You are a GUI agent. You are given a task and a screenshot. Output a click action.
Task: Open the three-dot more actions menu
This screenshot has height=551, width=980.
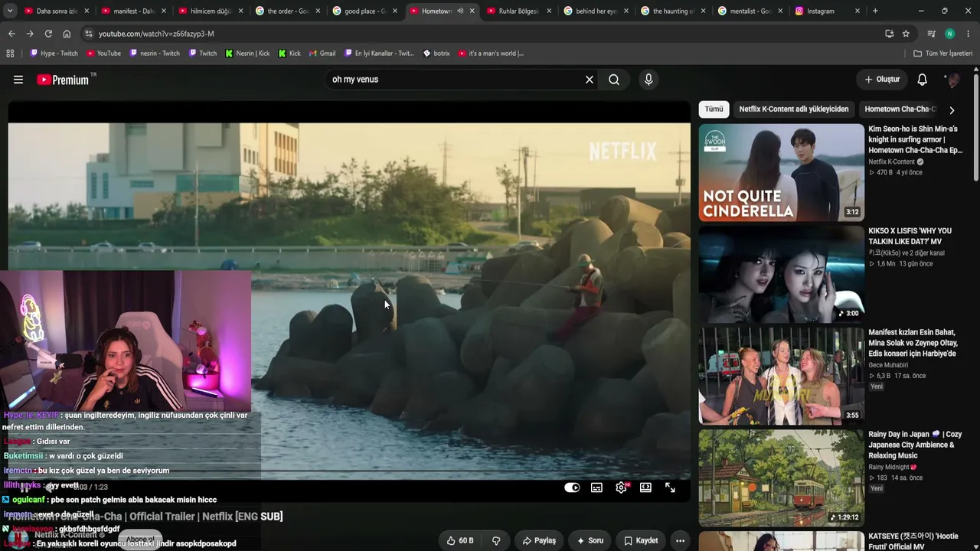click(680, 540)
